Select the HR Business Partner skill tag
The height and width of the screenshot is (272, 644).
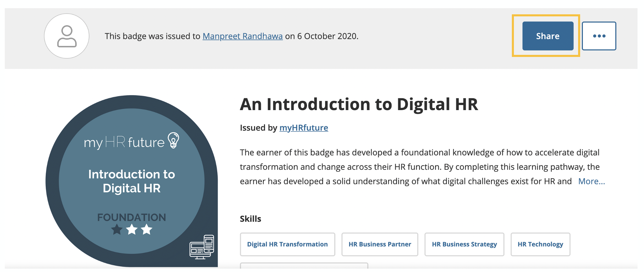pyautogui.click(x=380, y=244)
